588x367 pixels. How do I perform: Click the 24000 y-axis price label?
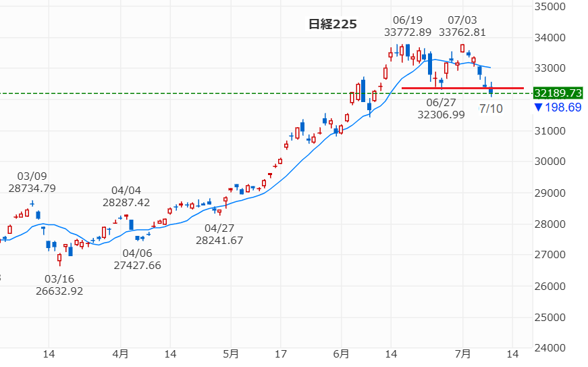[550, 348]
